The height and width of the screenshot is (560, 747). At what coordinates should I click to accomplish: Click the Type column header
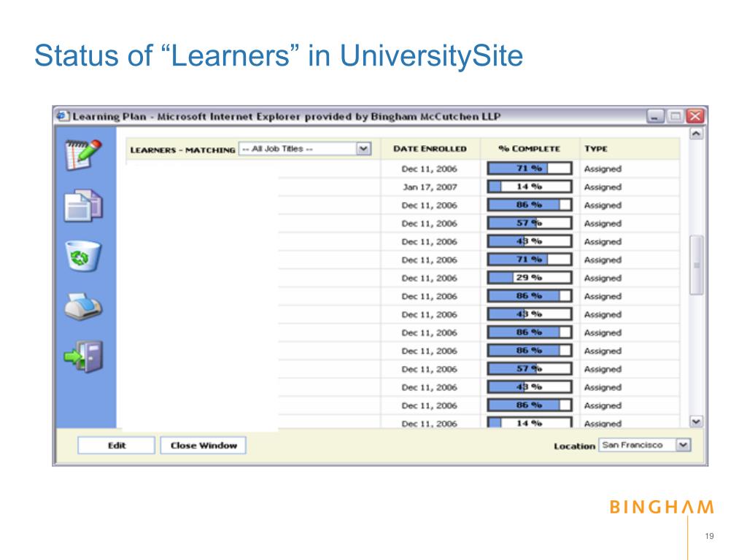pos(596,149)
